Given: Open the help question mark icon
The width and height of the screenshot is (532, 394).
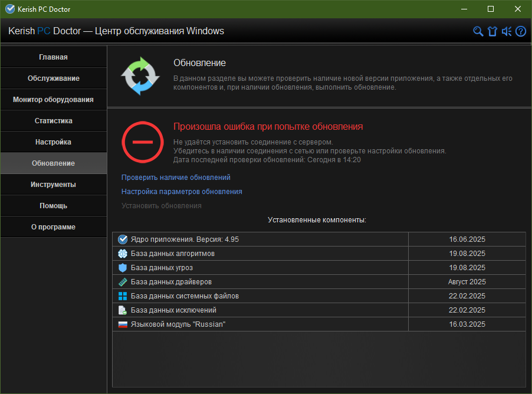Looking at the screenshot, I should click(521, 31).
